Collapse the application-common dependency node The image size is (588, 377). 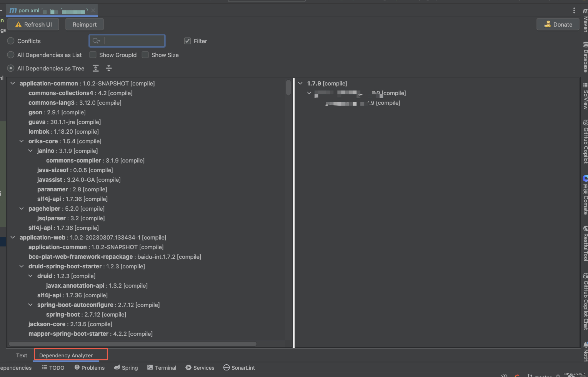[12, 83]
